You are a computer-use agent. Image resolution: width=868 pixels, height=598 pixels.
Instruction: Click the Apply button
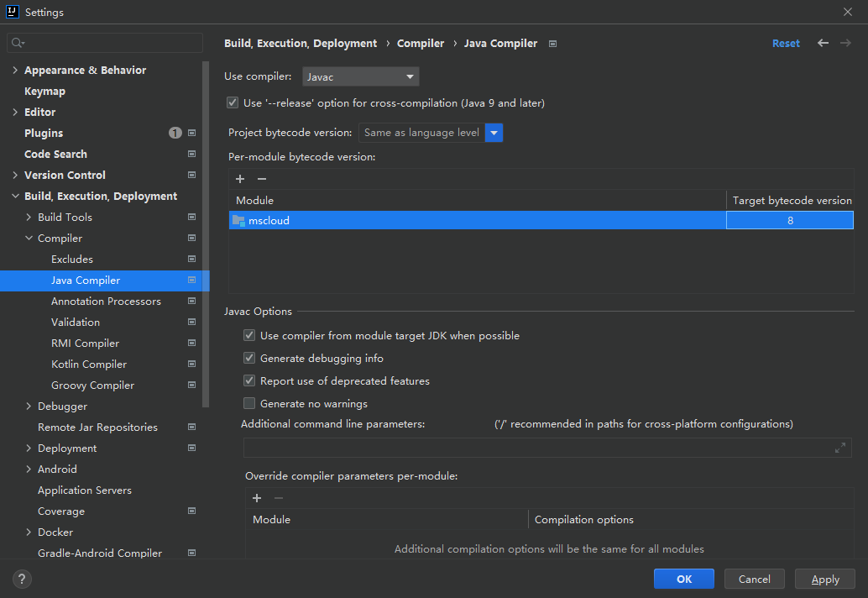pyautogui.click(x=825, y=580)
